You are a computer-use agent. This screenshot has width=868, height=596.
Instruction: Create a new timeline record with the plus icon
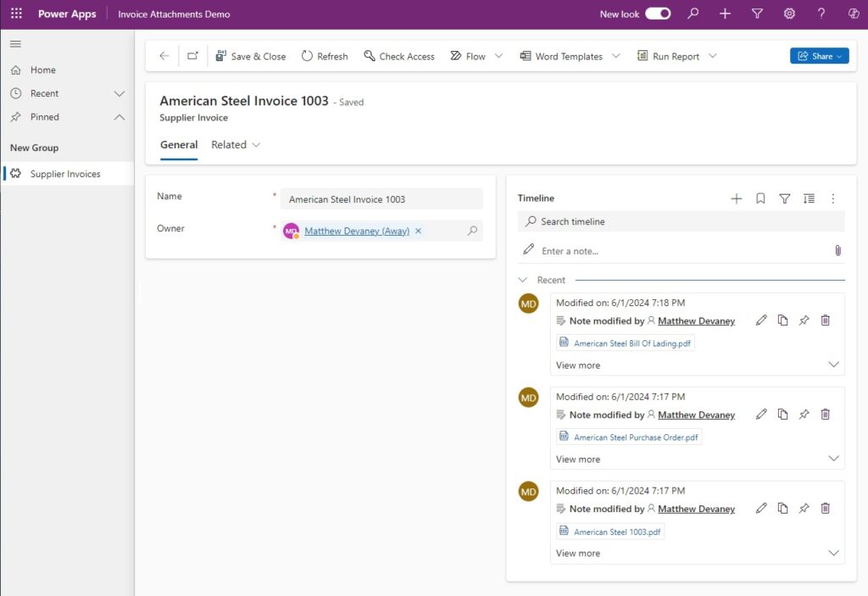(x=737, y=198)
